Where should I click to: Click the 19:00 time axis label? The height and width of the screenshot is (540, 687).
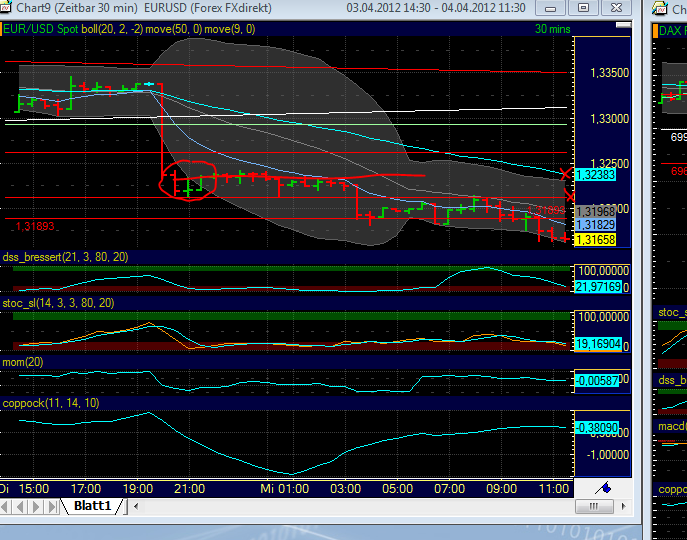138,489
